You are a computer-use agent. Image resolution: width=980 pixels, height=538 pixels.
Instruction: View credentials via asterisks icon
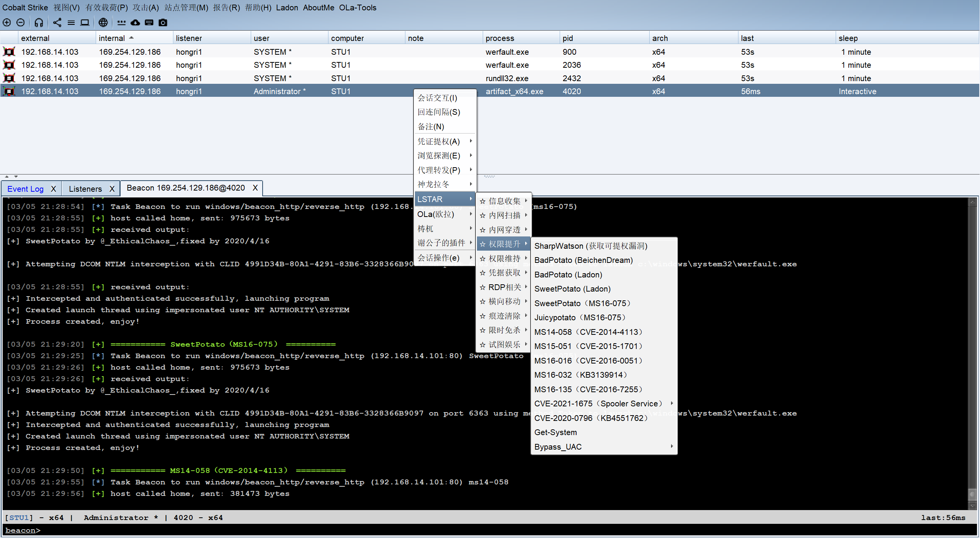(121, 23)
